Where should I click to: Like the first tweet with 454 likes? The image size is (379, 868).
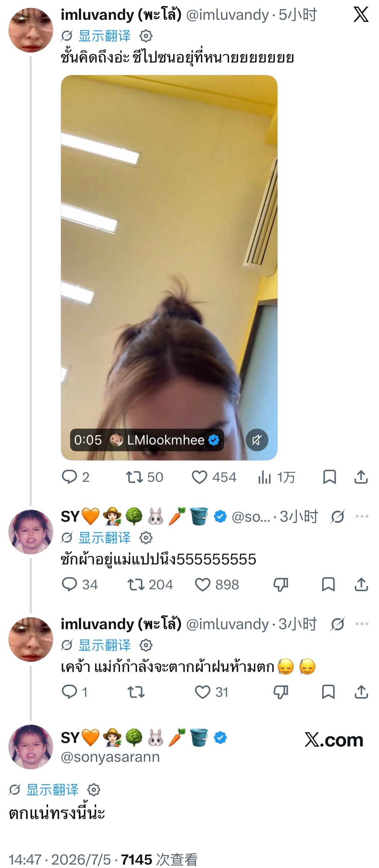(214, 477)
